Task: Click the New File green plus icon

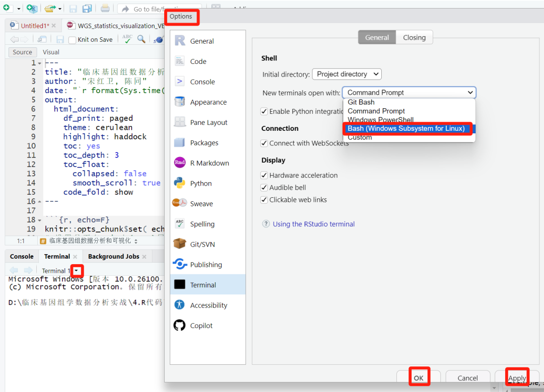Action: (7, 8)
